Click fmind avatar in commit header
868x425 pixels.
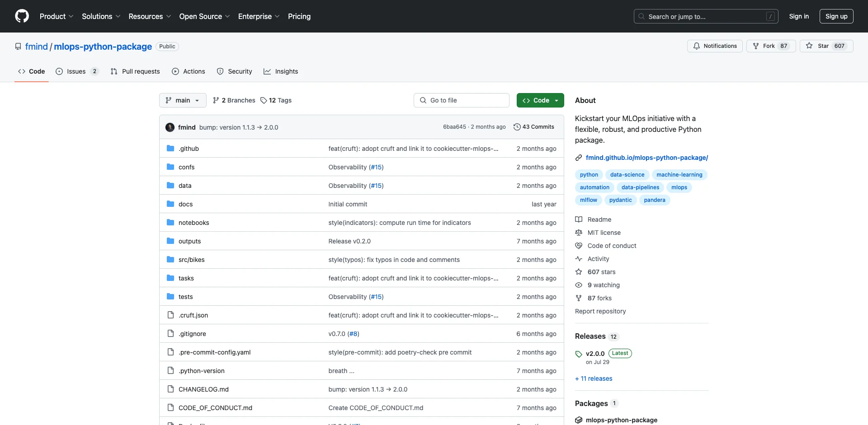(x=170, y=127)
